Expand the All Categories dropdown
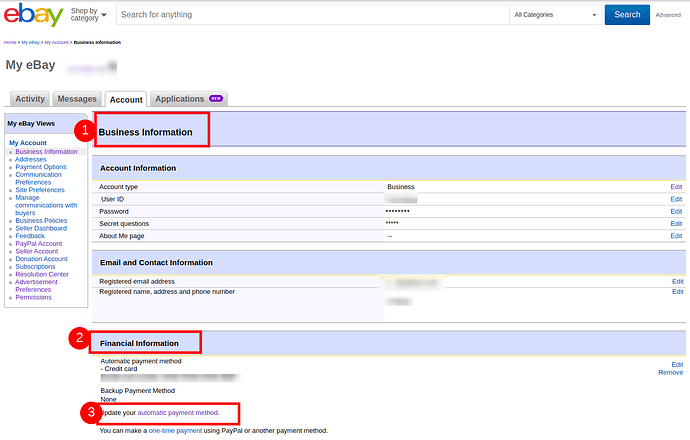 coord(554,15)
